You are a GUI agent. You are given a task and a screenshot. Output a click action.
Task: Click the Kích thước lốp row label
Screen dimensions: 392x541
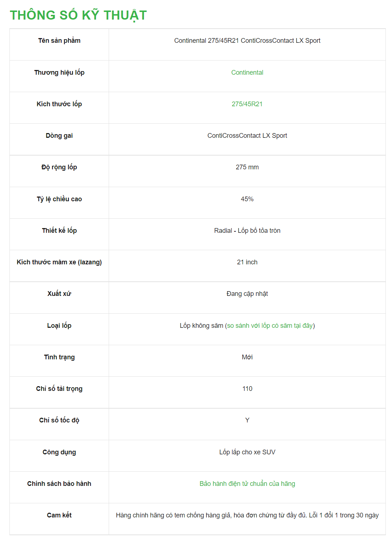tap(59, 104)
